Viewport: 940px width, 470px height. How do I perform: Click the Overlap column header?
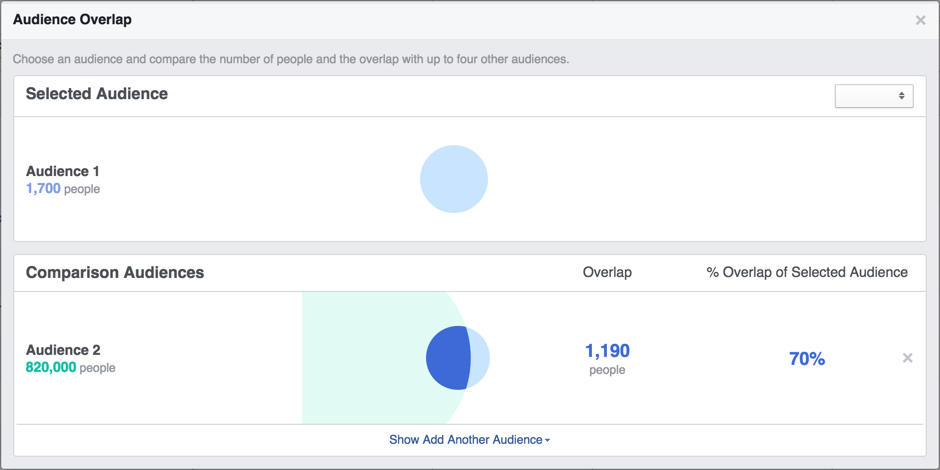click(607, 272)
